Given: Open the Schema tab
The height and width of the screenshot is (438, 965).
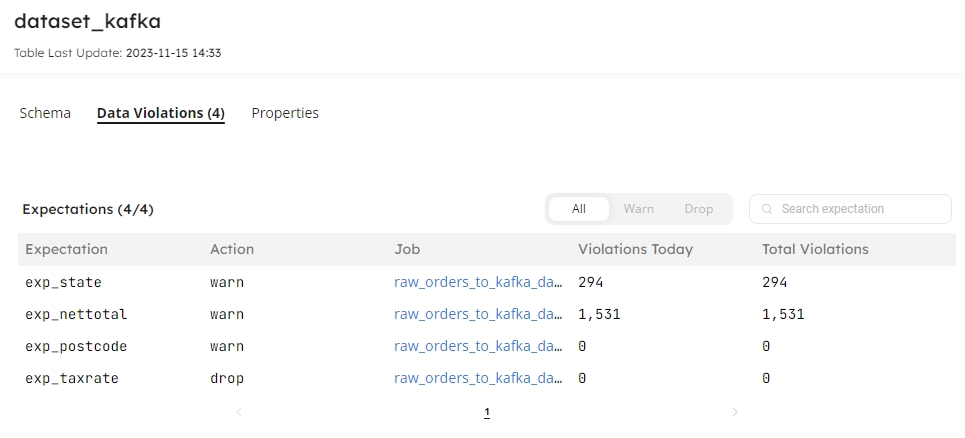Looking at the screenshot, I should tap(45, 113).
